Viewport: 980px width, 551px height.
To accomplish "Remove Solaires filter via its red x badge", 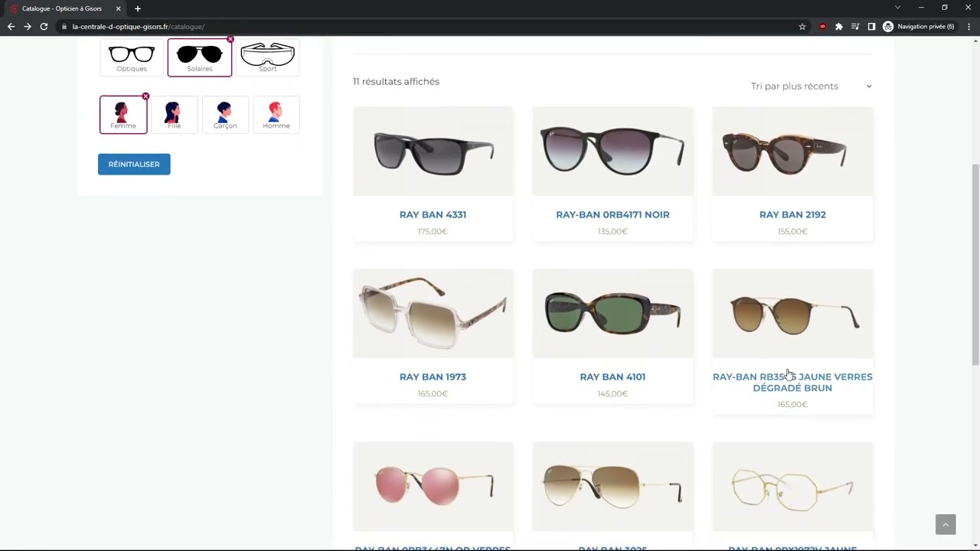I will [x=230, y=40].
